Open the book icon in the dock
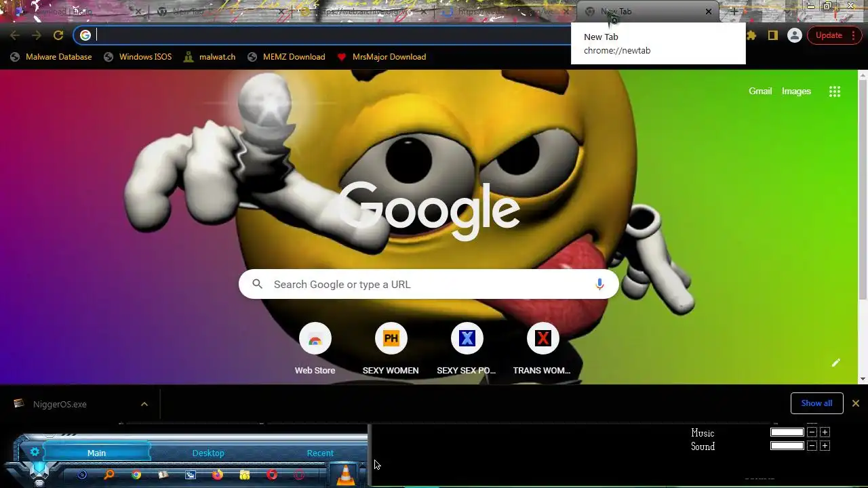 click(163, 475)
